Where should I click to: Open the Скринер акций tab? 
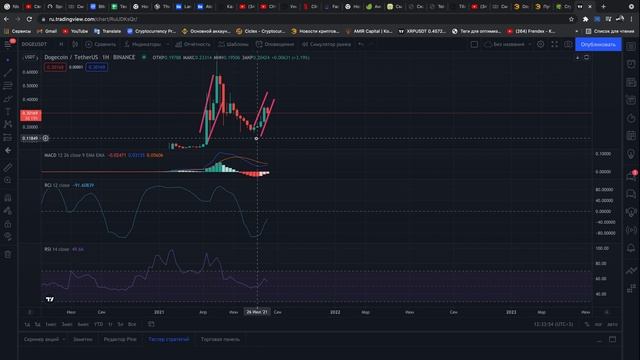(x=41, y=339)
